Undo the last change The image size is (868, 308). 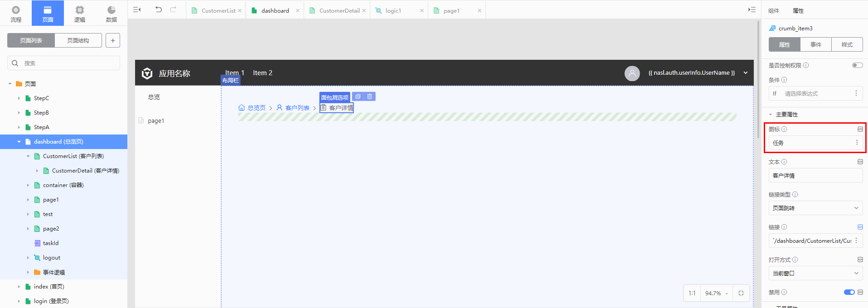pos(159,10)
